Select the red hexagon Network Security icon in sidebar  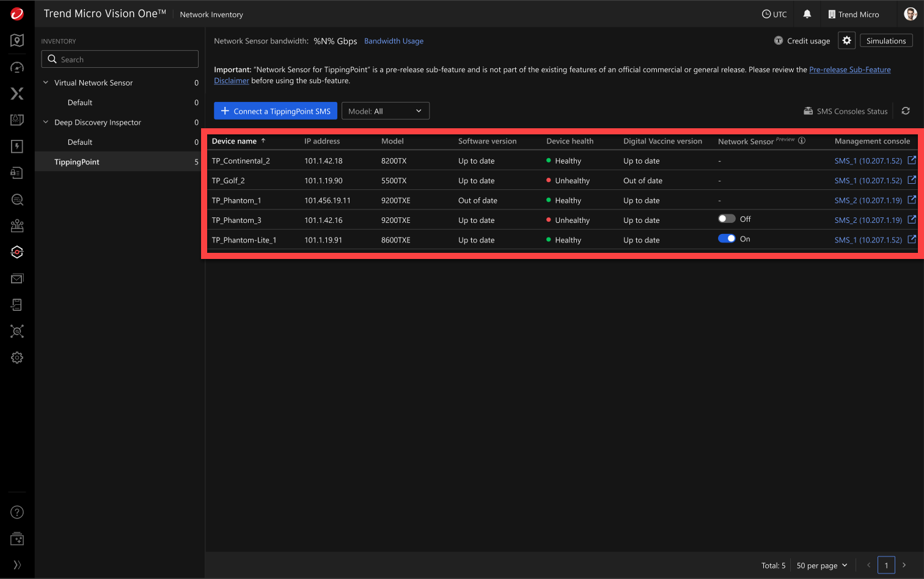coord(16,252)
